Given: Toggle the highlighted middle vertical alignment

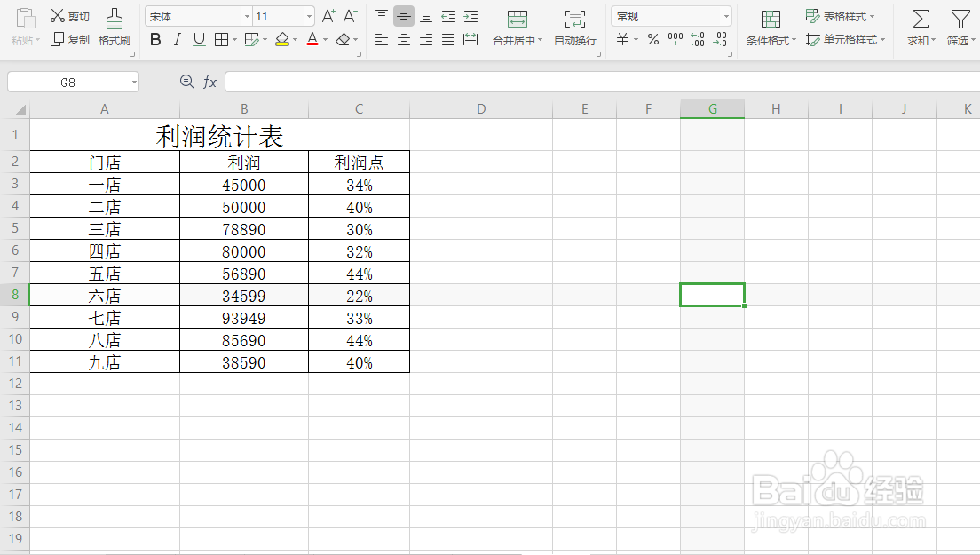Looking at the screenshot, I should point(404,16).
